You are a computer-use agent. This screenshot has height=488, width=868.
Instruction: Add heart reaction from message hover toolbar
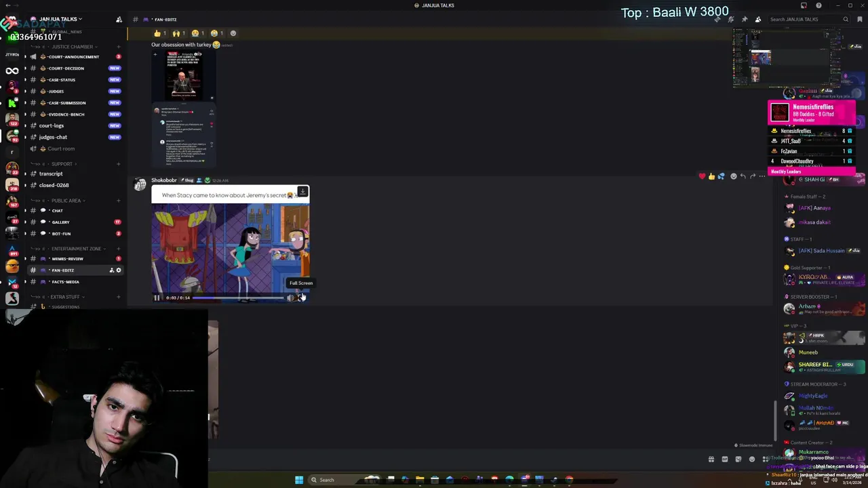[x=702, y=176]
